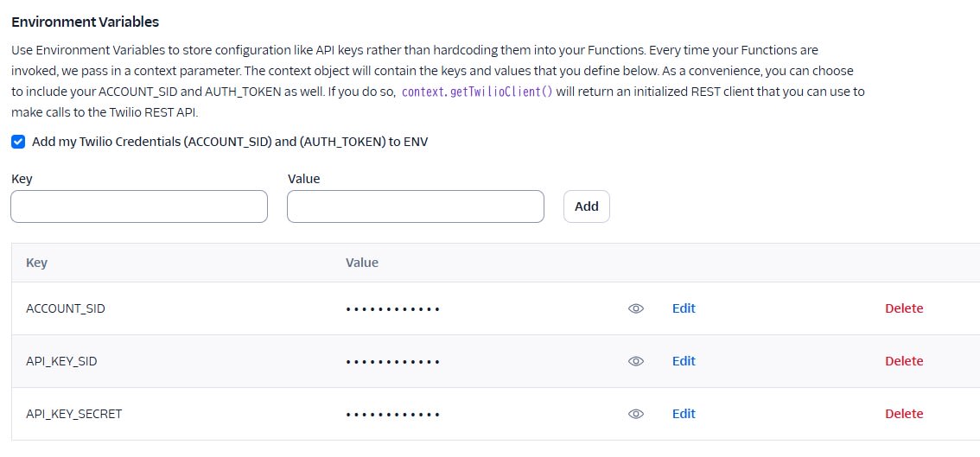The image size is (980, 457).
Task: Edit the ACCOUNT_SID variable
Action: click(x=684, y=308)
